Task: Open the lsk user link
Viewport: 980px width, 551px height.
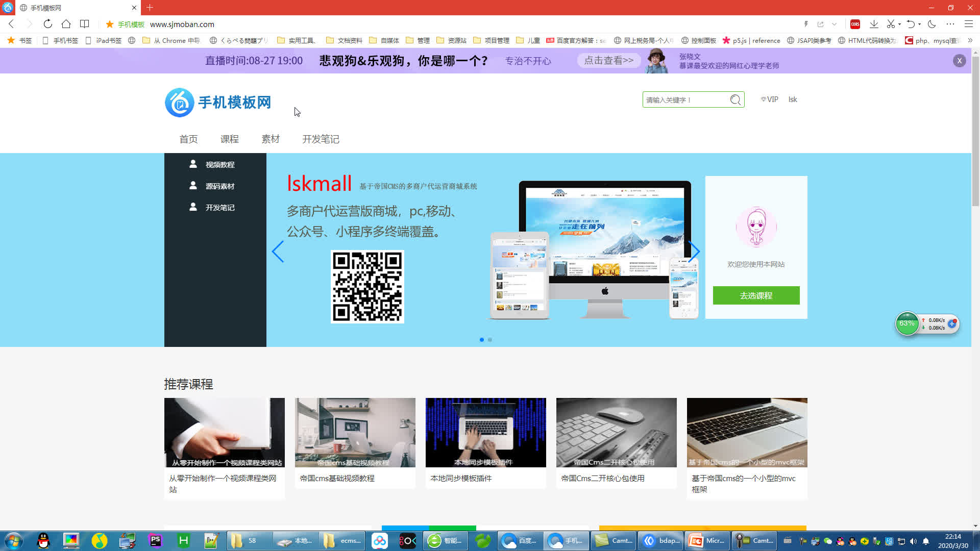Action: (793, 99)
